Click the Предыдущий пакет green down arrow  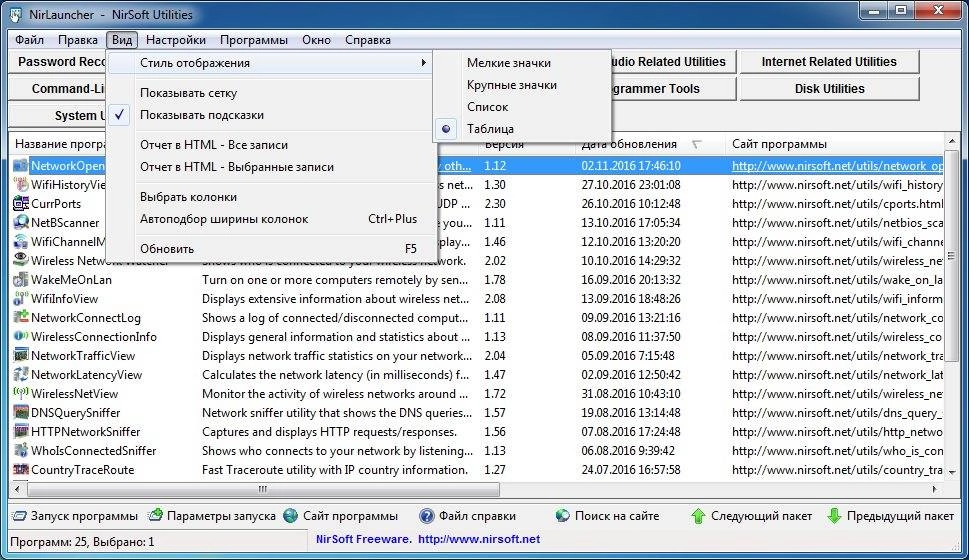click(834, 515)
